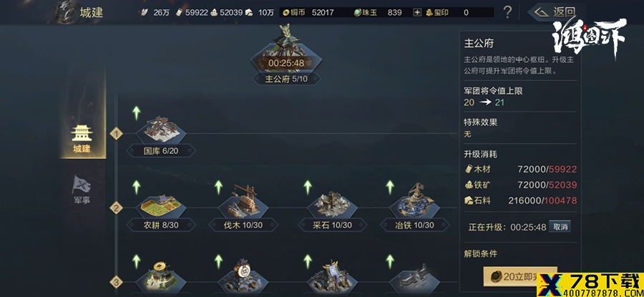644x297 pixels.
Task: Click upgrade arrow above 国库
Action: [137, 113]
